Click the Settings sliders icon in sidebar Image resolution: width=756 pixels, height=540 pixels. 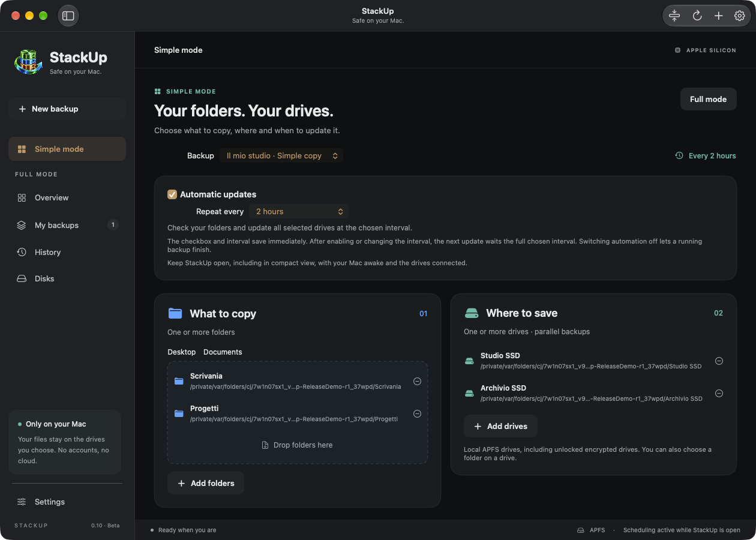(22, 502)
